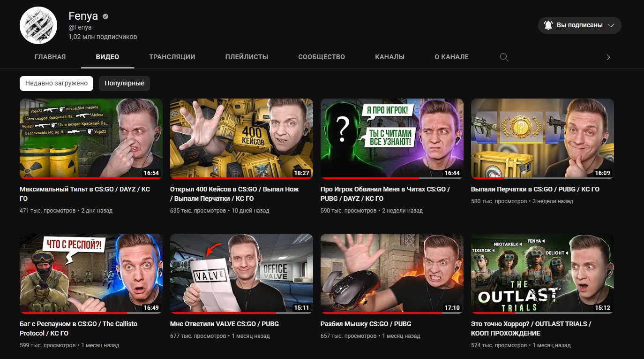This screenshot has height=359, width=644.
Task: Click title 'Разбил Мышку CS:GO / PUBG'
Action: pos(366,324)
